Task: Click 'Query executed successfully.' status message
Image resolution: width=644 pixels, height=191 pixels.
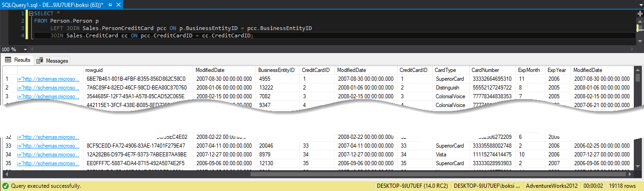Action: (x=46, y=186)
